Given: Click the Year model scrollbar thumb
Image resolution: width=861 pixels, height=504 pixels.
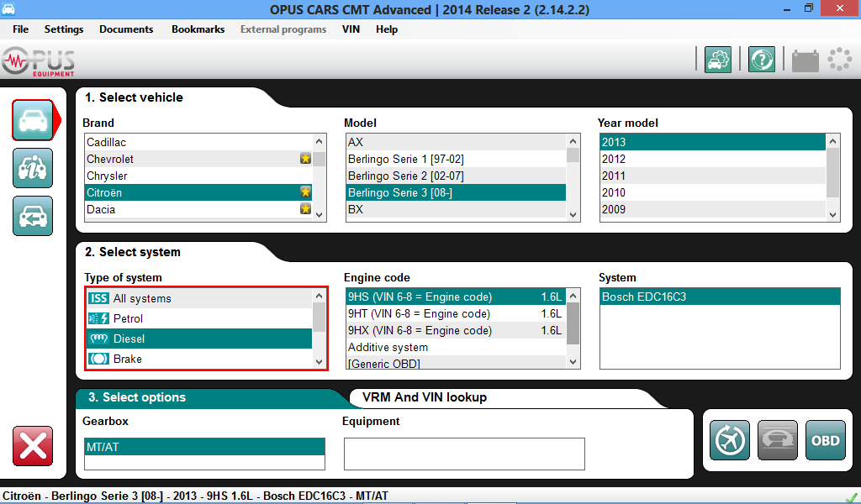Looking at the screenshot, I should pos(832,173).
